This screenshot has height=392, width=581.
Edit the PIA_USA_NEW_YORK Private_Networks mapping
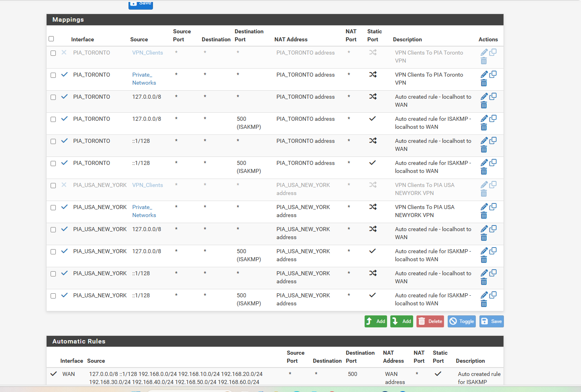[x=484, y=207]
